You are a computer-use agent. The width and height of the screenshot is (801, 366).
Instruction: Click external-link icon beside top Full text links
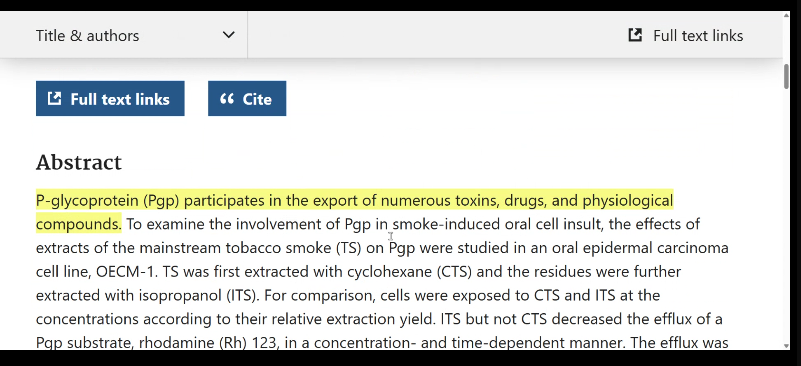[x=635, y=35]
